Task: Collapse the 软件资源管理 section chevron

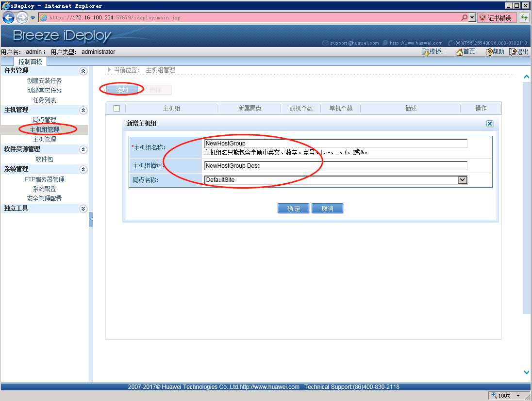Action: pyautogui.click(x=83, y=149)
